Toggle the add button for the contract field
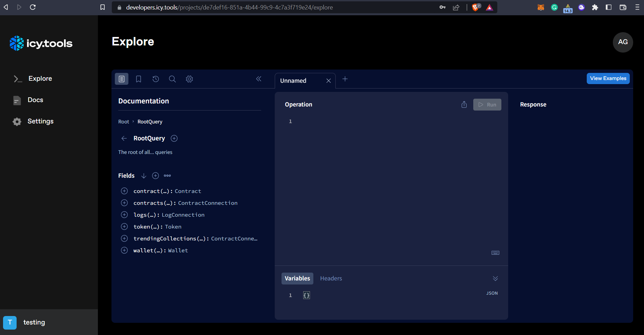This screenshot has height=335, width=644. coord(124,191)
